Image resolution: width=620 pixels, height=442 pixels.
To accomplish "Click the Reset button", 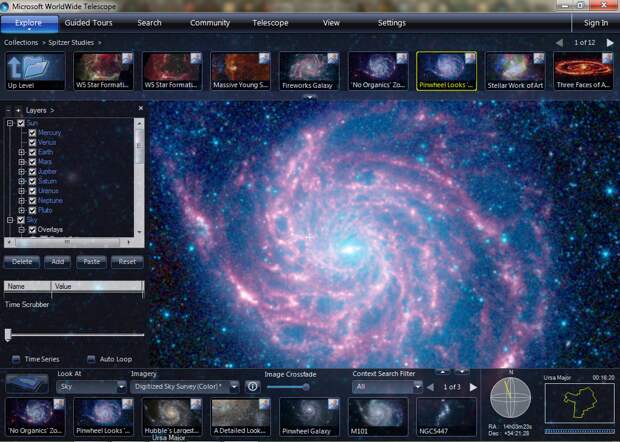I will [127, 262].
